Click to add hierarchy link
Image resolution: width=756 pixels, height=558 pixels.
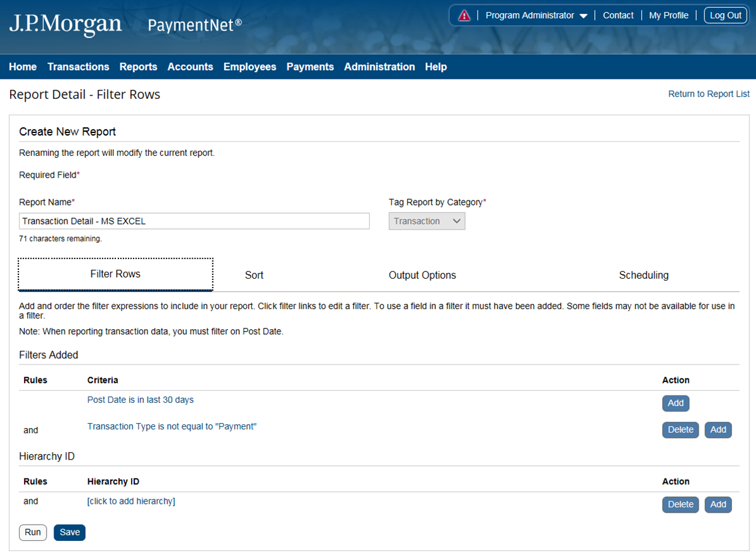coord(131,501)
